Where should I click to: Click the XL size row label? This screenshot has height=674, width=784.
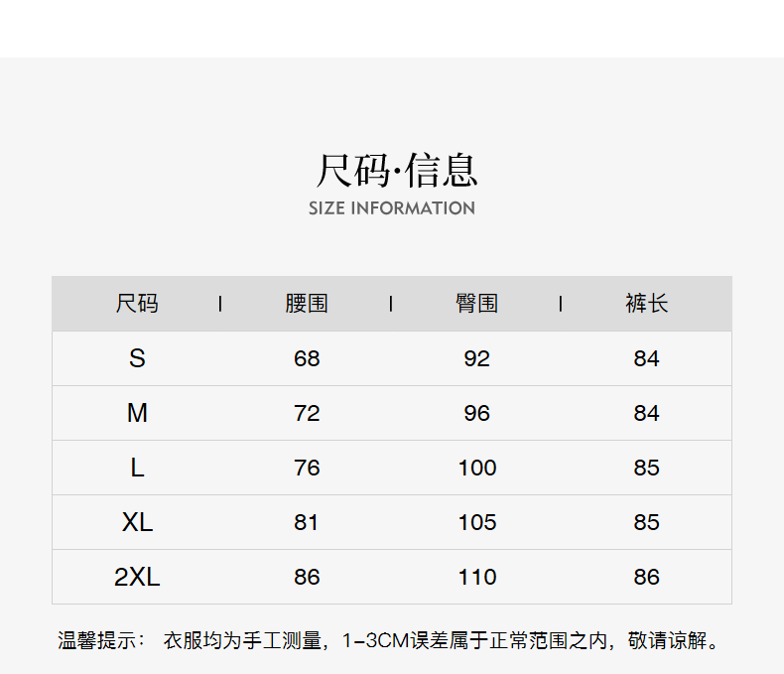click(137, 522)
